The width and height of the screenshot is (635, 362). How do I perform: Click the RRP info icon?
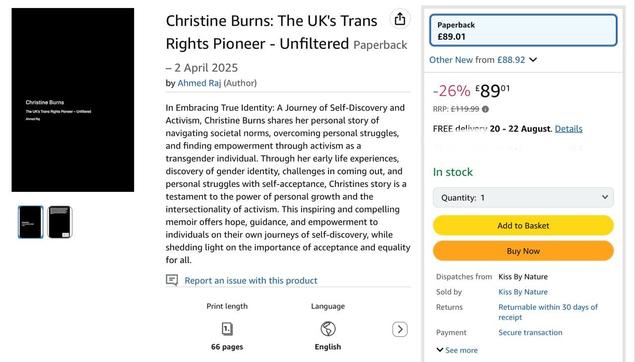[x=485, y=109]
